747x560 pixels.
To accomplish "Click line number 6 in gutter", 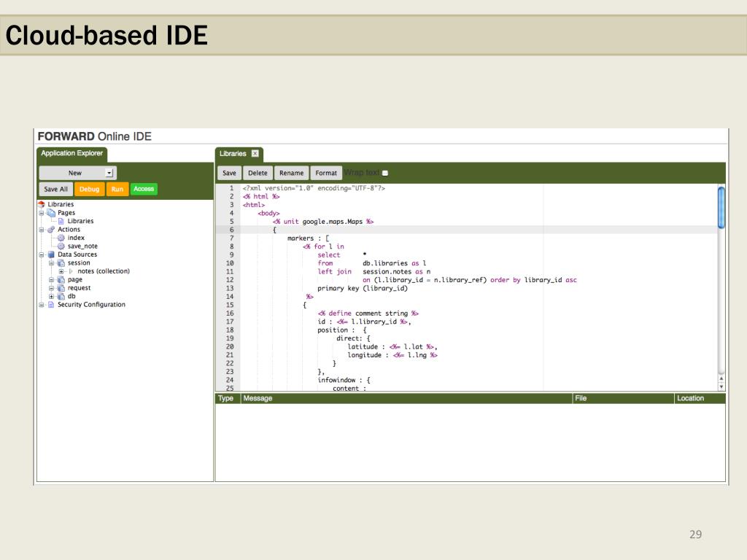I will [231, 230].
